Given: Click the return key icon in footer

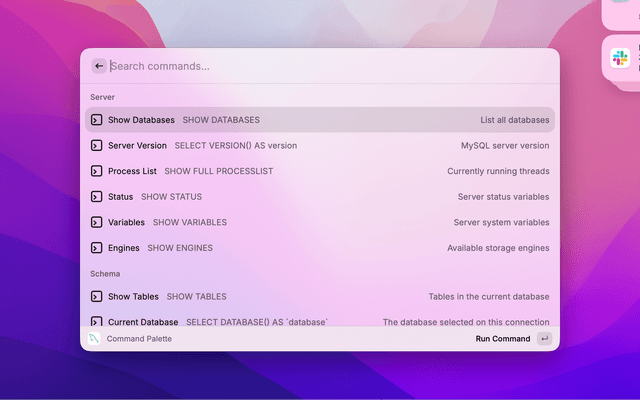Looking at the screenshot, I should point(544,338).
